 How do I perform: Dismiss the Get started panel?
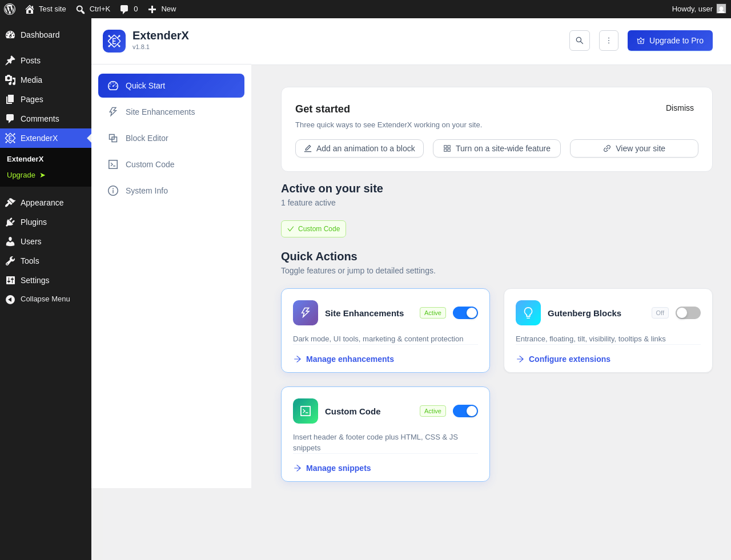[680, 108]
